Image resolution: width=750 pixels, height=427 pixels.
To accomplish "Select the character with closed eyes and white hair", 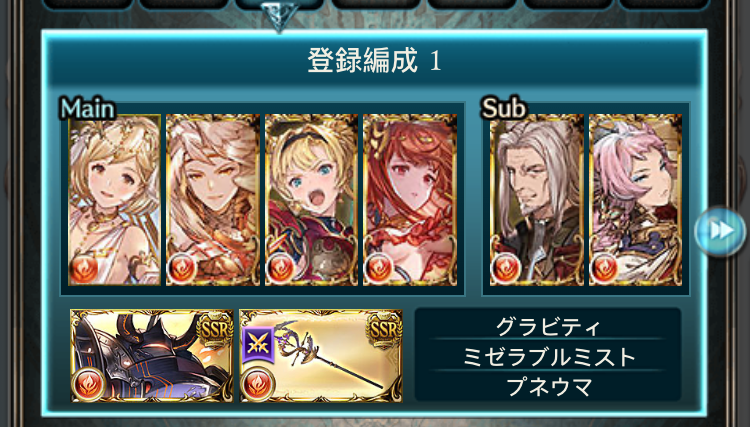I will pos(213,200).
